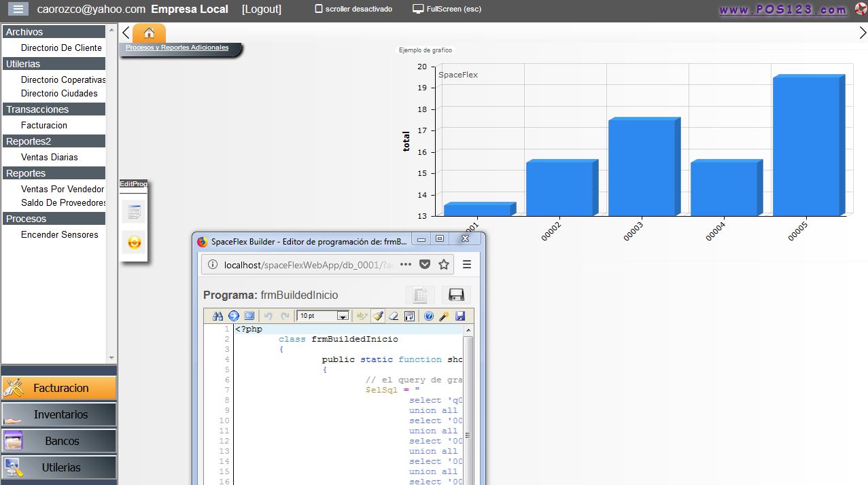Click the Reportes menu header

54,173
